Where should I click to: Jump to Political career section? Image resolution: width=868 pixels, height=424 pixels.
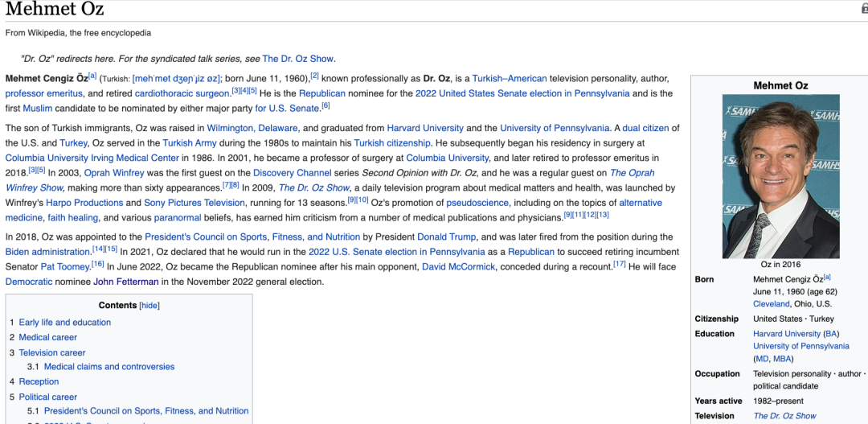[48, 397]
